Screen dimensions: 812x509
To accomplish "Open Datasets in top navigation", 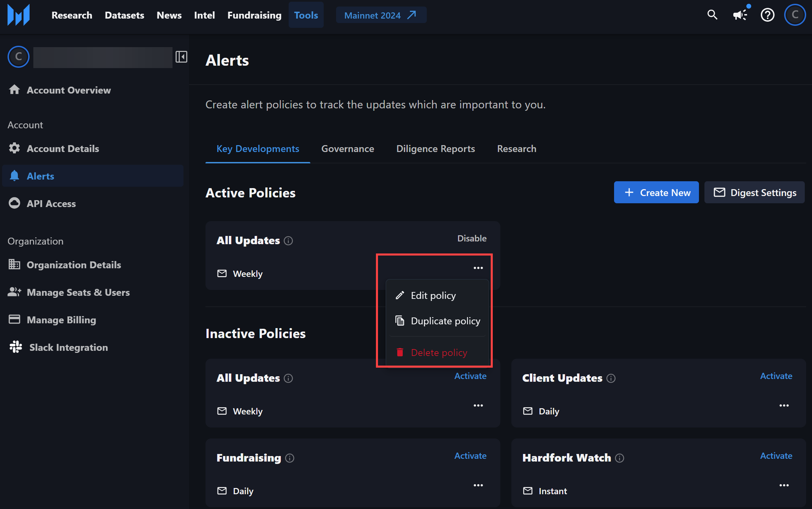I will pyautogui.click(x=124, y=15).
